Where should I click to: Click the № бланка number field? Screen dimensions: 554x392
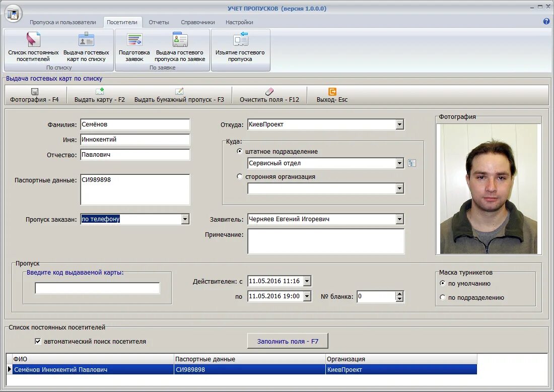point(376,296)
